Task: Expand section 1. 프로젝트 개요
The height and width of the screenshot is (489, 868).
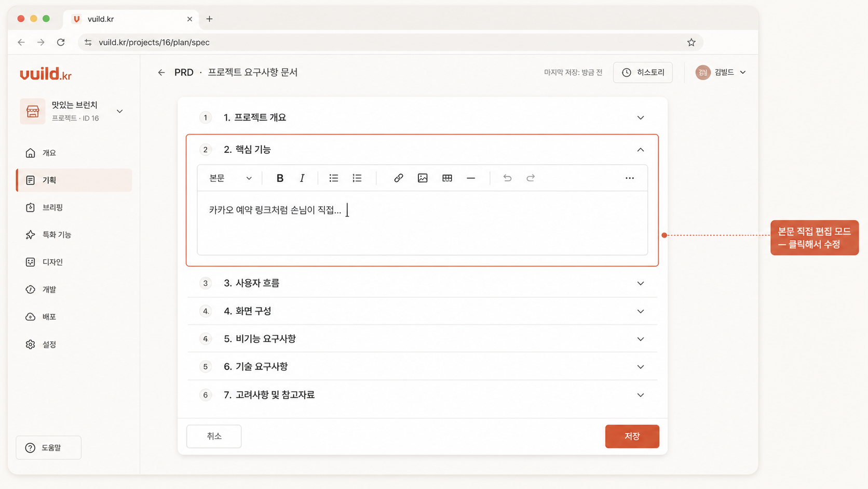Action: pyautogui.click(x=422, y=117)
